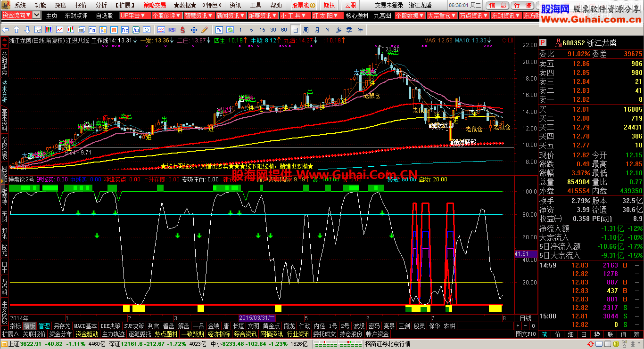644x349 pixels.
Task: Click the left arrow back icon
Action: click(x=5, y=30)
